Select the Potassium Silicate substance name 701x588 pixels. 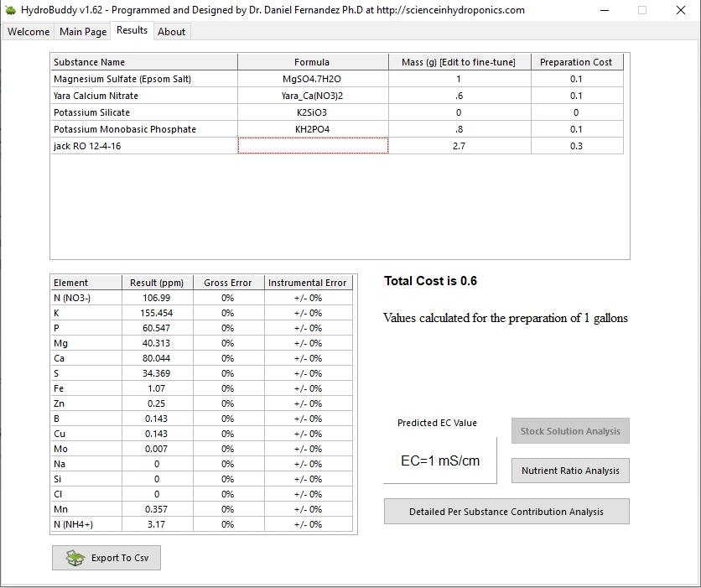pos(144,112)
